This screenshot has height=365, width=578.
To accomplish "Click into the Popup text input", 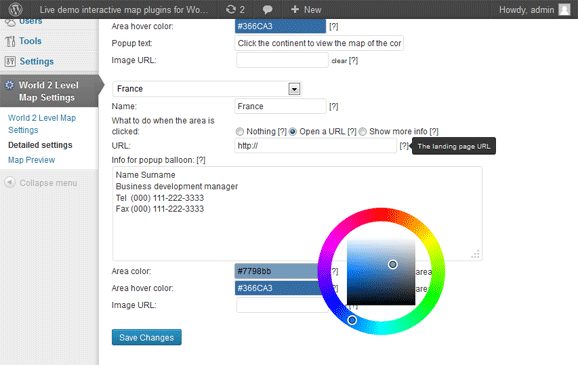I will 319,43.
